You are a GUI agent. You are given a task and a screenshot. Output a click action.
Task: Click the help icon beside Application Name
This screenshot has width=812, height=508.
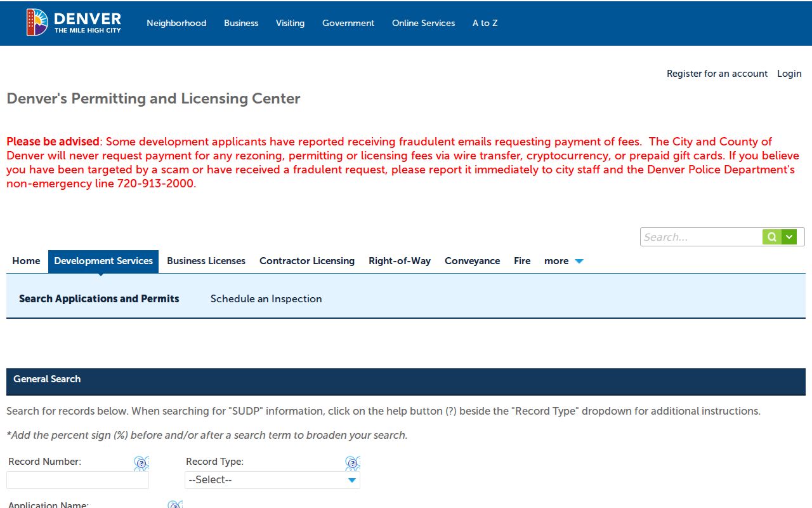point(175,504)
